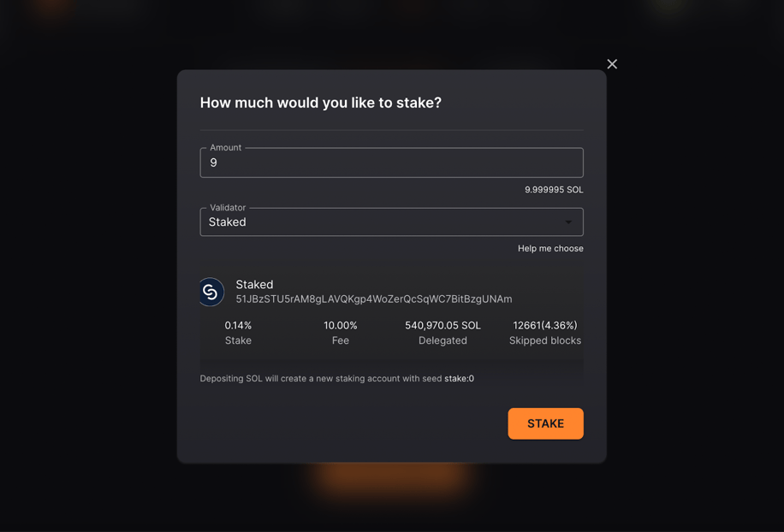The width and height of the screenshot is (784, 532).
Task: Close the stake dialog with the X icon
Action: click(x=612, y=64)
